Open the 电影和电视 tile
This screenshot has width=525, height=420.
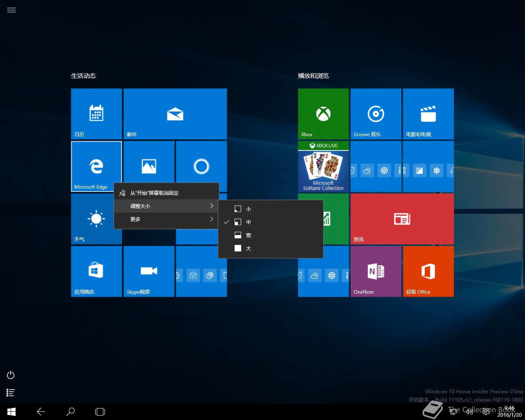(x=429, y=114)
